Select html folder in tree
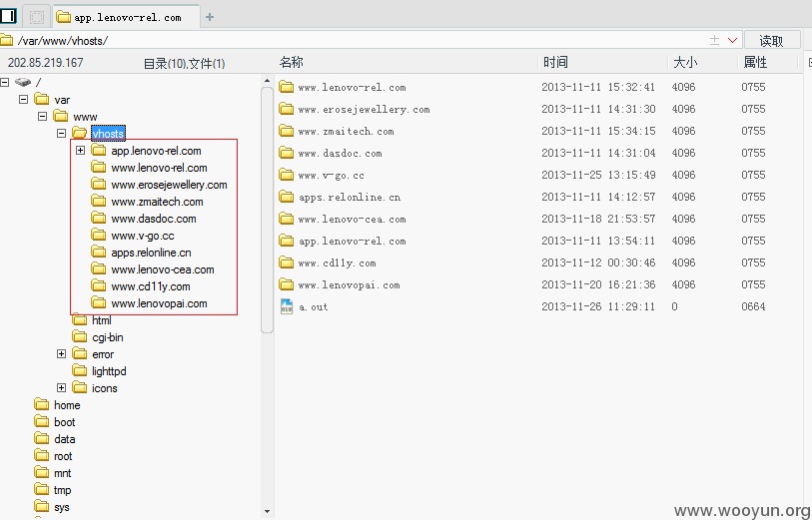This screenshot has height=520, width=812. point(102,320)
